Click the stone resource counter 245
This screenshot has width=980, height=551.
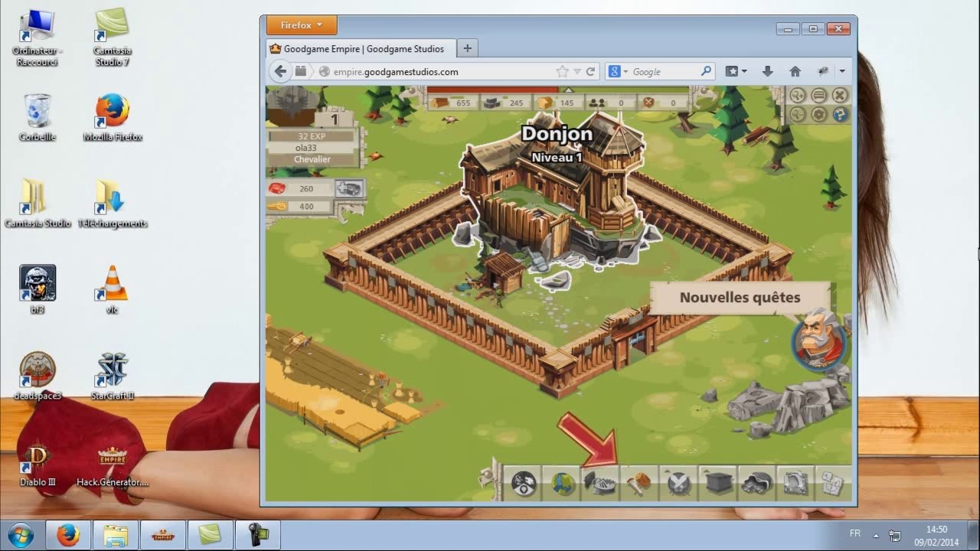click(x=505, y=103)
